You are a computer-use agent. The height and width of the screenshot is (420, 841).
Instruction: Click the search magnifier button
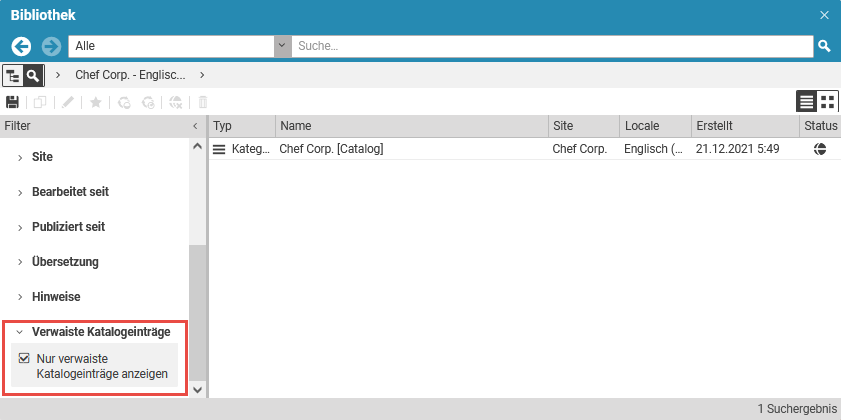coord(824,46)
